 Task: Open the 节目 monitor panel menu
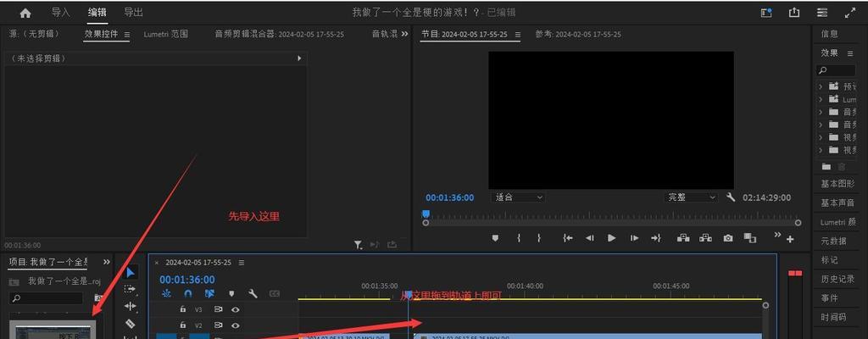(518, 35)
